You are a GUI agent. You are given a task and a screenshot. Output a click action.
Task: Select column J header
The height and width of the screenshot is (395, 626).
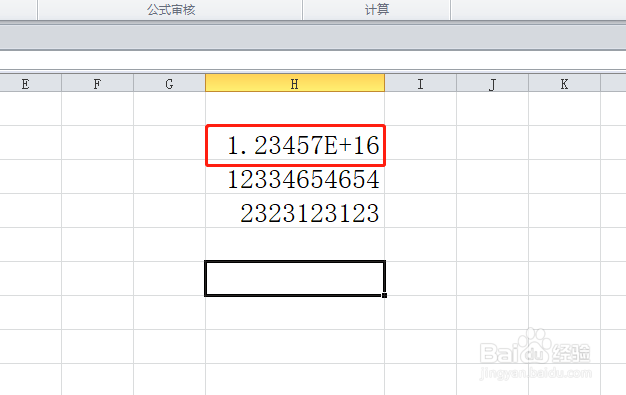[493, 83]
